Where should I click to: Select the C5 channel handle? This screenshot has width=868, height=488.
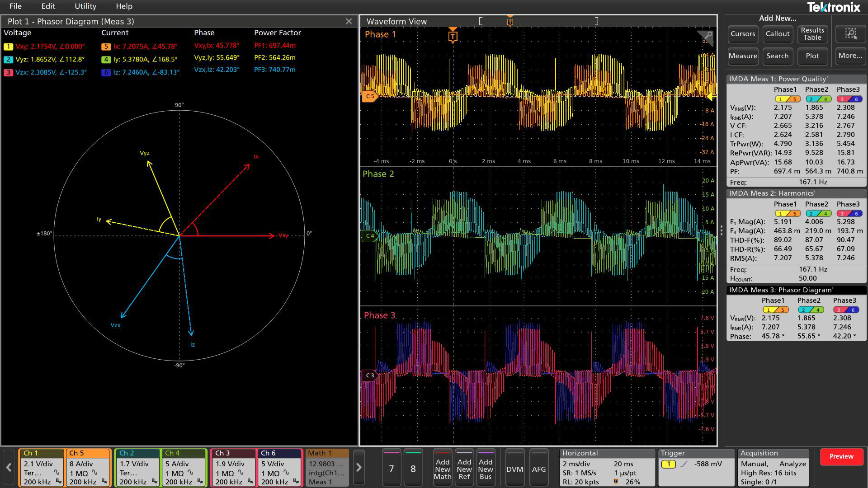tap(370, 96)
